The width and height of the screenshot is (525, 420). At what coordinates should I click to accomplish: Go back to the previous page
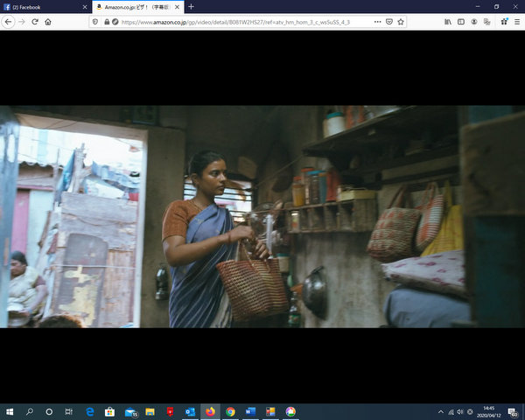(x=9, y=22)
